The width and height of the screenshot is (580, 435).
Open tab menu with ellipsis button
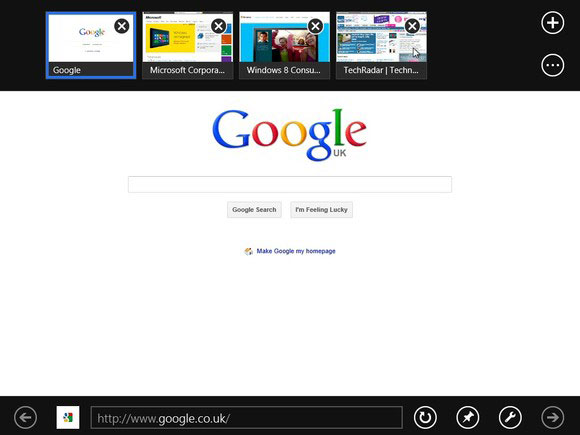pyautogui.click(x=553, y=65)
